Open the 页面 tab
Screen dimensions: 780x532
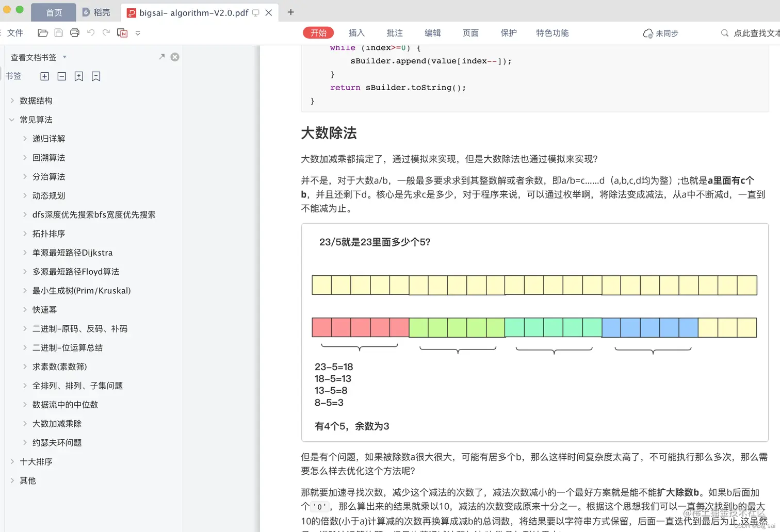470,33
